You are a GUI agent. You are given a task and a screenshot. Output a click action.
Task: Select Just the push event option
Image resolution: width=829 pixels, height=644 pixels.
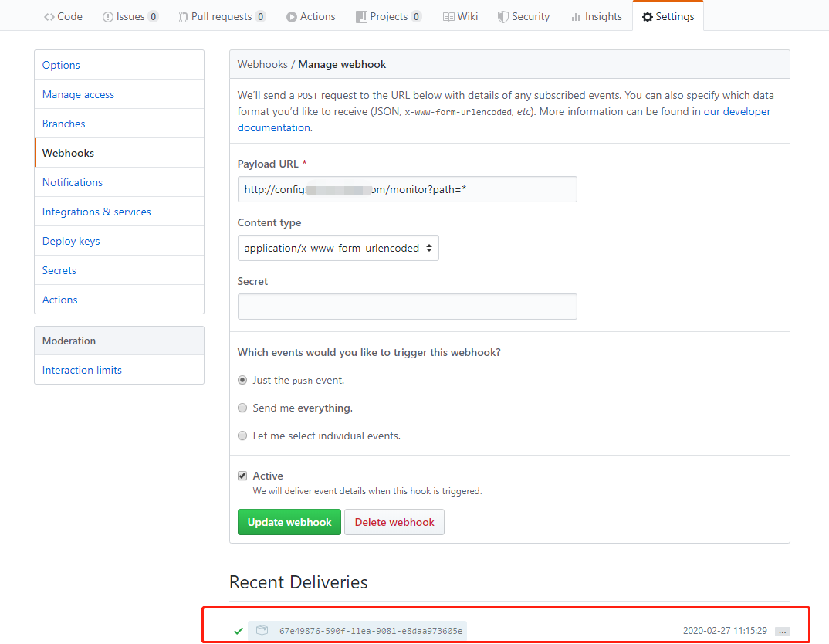coord(242,380)
